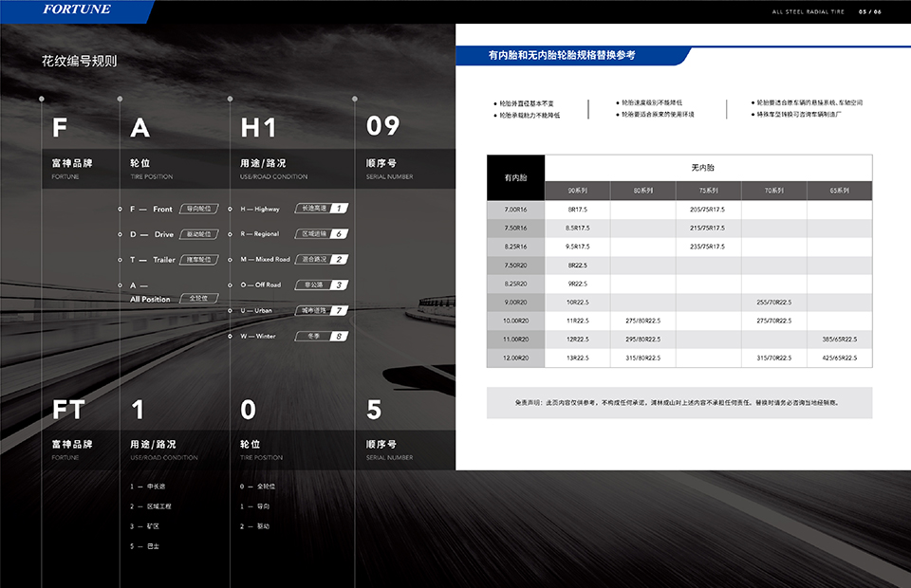Click the 'U — Urban' entry
The height and width of the screenshot is (588, 911).
(x=256, y=310)
